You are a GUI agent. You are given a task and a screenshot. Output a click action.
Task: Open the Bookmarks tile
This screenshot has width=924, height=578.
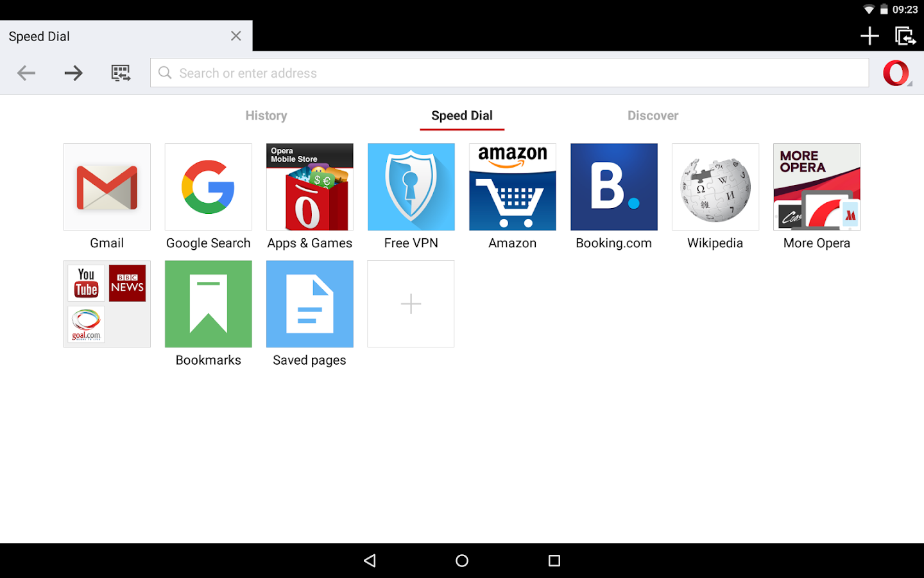[x=208, y=304]
